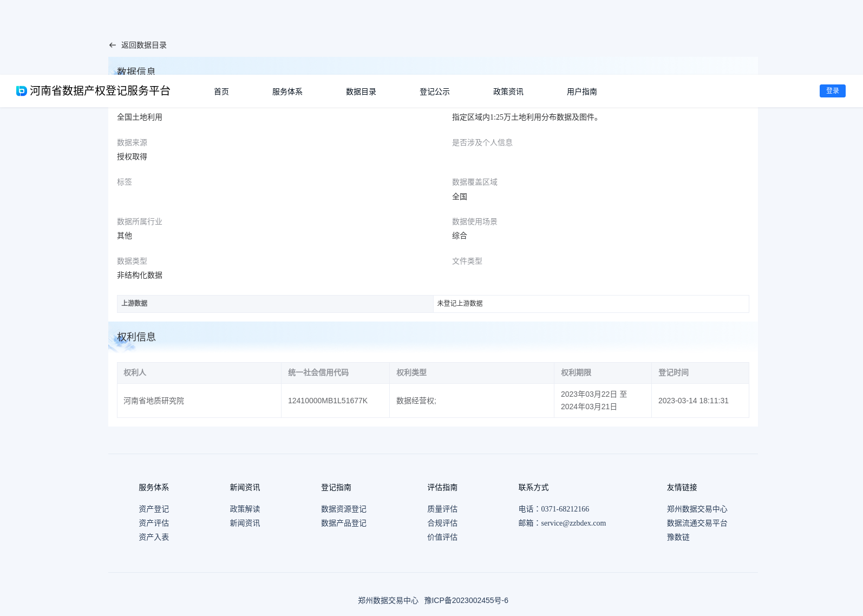
Task: Click the platform logo icon in header
Action: pyautogui.click(x=22, y=91)
